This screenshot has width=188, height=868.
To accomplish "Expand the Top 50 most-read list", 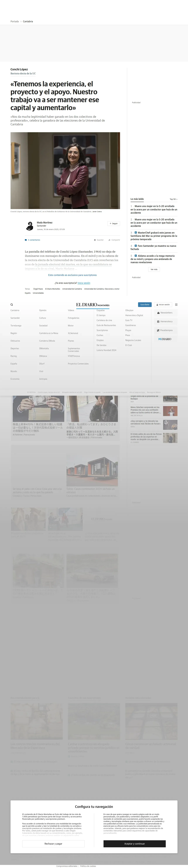I will click(174, 199).
